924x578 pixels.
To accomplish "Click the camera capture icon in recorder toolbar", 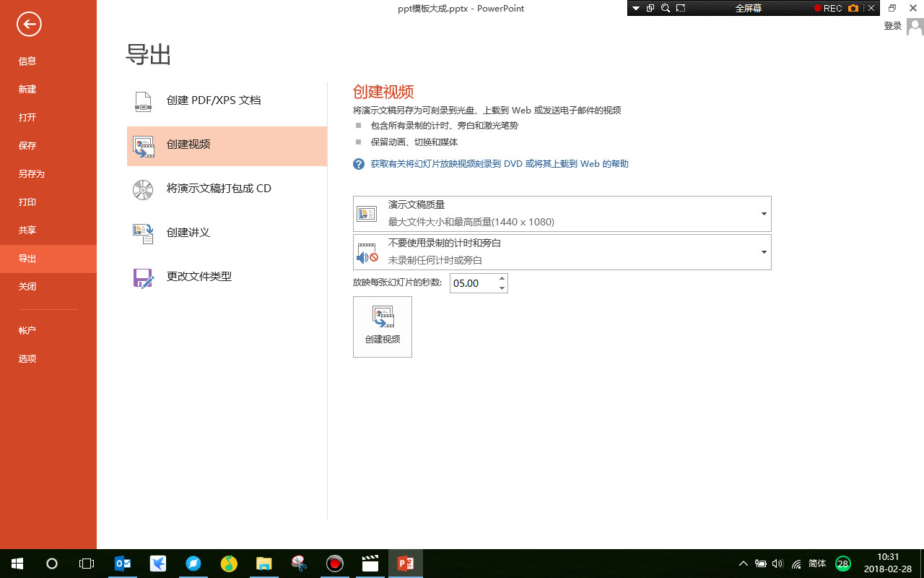I will [853, 8].
